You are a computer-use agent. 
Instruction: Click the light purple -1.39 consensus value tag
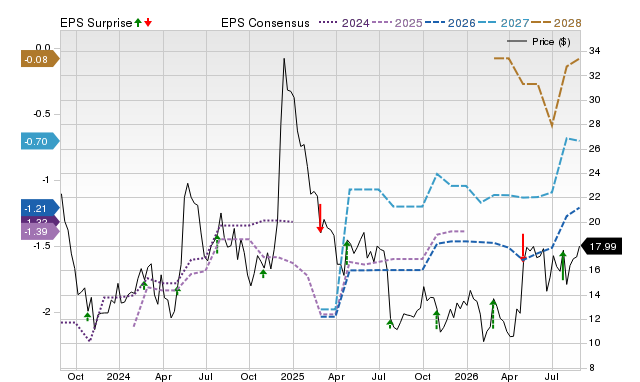point(40,231)
